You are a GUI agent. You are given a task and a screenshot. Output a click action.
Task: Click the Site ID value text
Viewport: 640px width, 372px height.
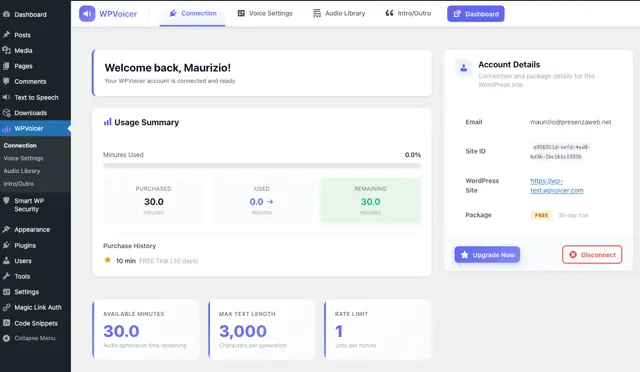[560, 151]
